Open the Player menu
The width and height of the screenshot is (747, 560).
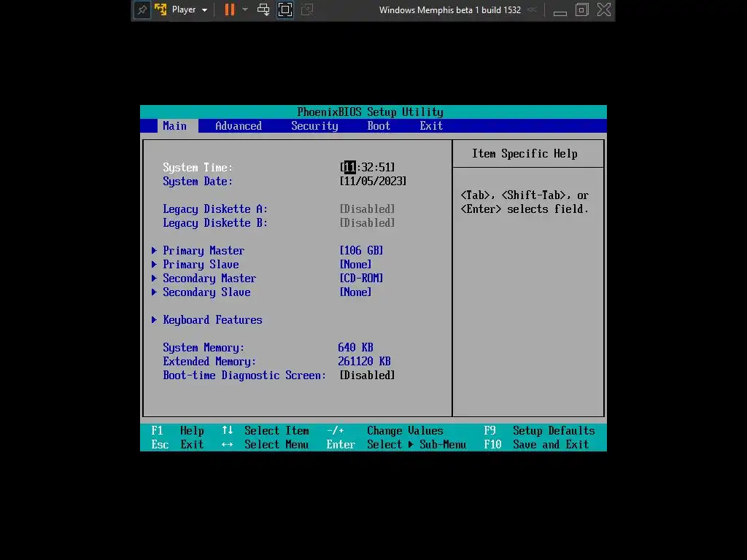click(189, 10)
